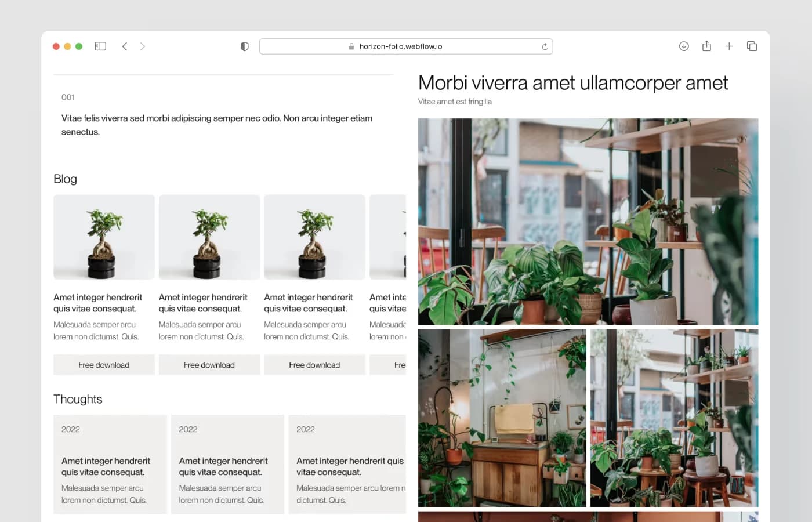Click third blog card Malesuada description text
Viewport: 812px width, 522px height.
click(307, 331)
